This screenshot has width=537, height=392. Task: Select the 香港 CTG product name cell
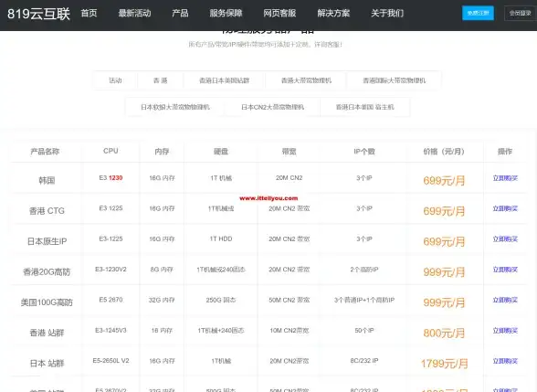point(47,211)
